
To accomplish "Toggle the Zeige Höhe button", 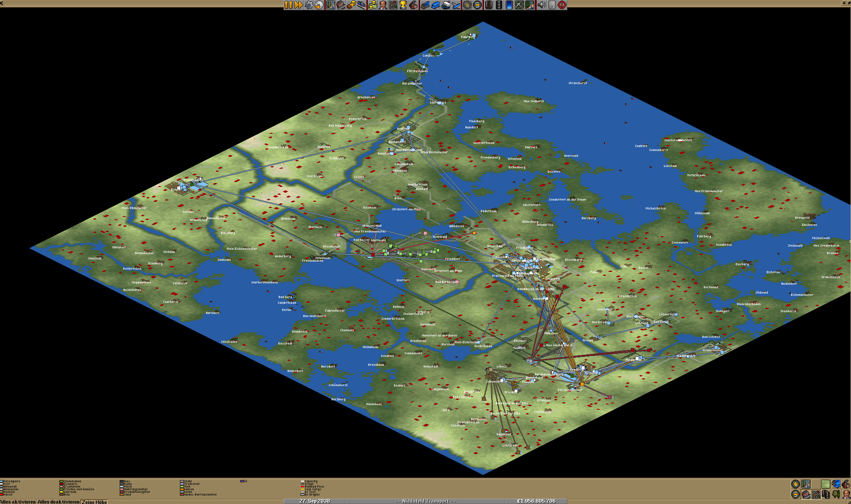I will click(x=94, y=502).
